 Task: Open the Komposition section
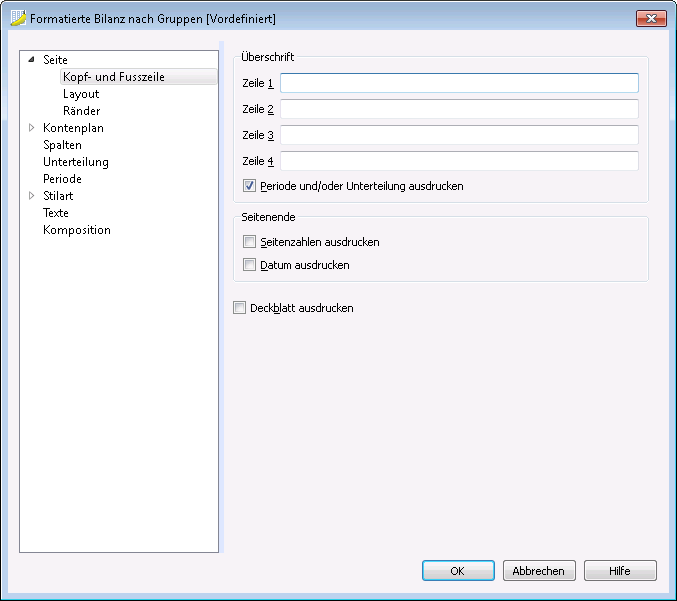coord(77,230)
